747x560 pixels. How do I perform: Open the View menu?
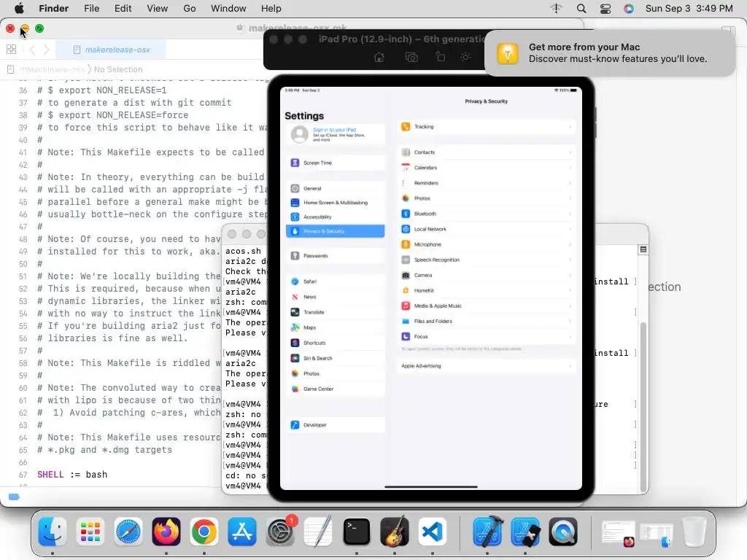coord(158,9)
